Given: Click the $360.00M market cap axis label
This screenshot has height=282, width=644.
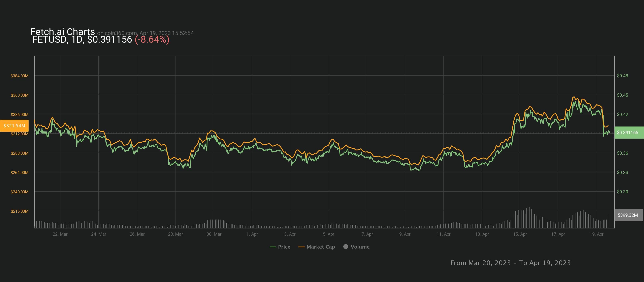Looking at the screenshot, I should coord(20,95).
